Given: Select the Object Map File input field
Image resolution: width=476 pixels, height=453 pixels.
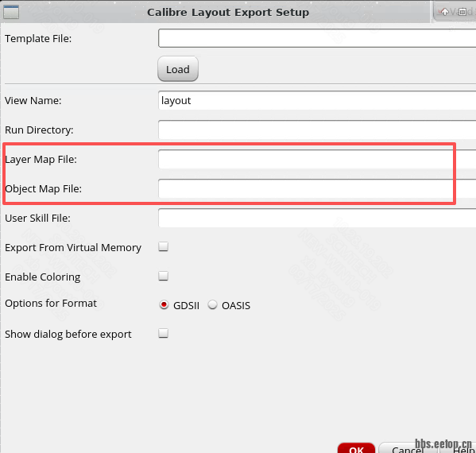Looking at the screenshot, I should 317,188.
